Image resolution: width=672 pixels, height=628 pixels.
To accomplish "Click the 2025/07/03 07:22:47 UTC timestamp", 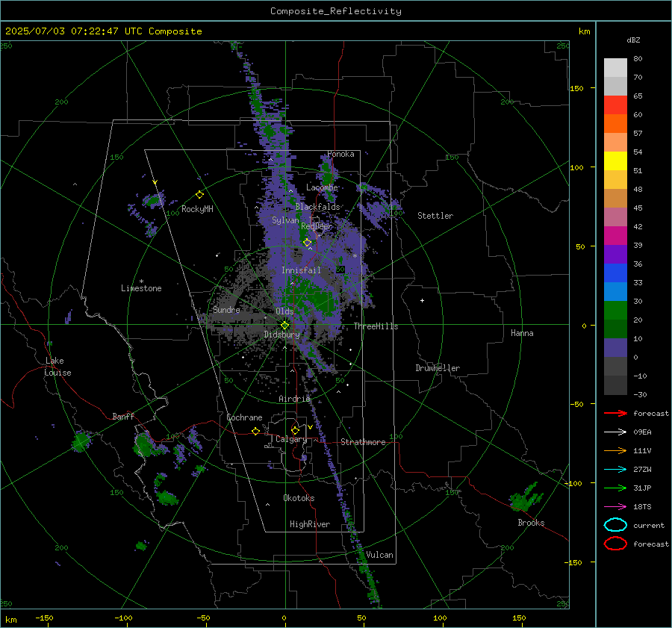I will pyautogui.click(x=103, y=31).
